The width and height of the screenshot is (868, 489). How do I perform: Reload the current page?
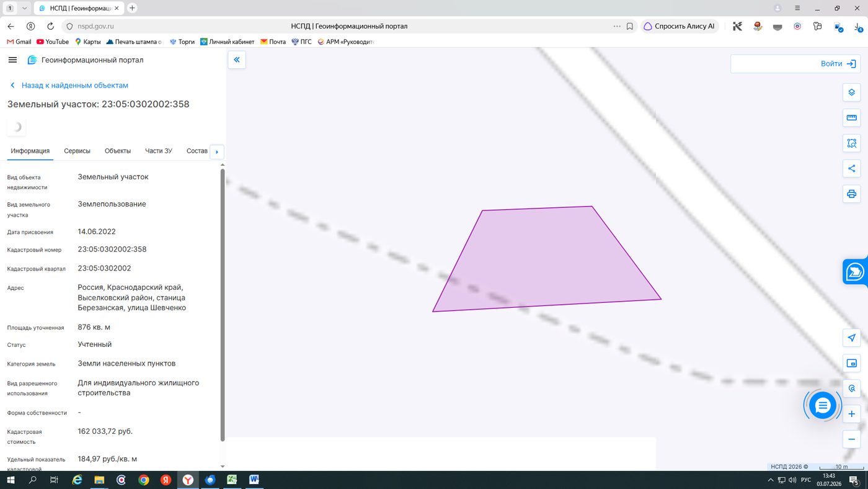click(x=50, y=27)
